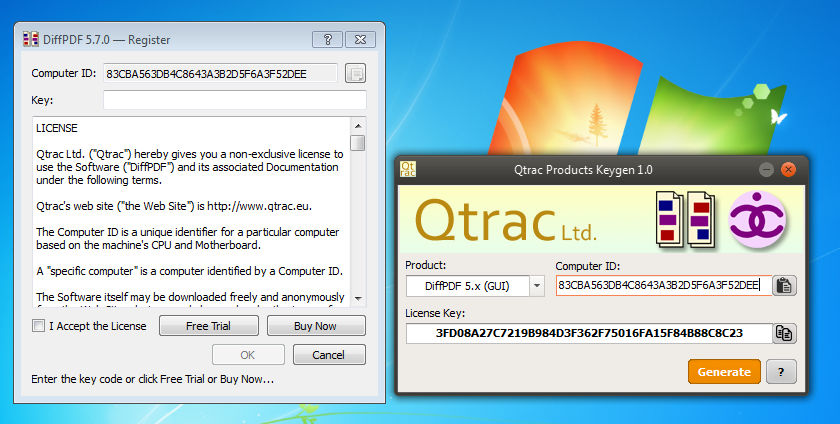The width and height of the screenshot is (840, 424).
Task: Click the Key input field in Register dialog
Action: [x=235, y=100]
